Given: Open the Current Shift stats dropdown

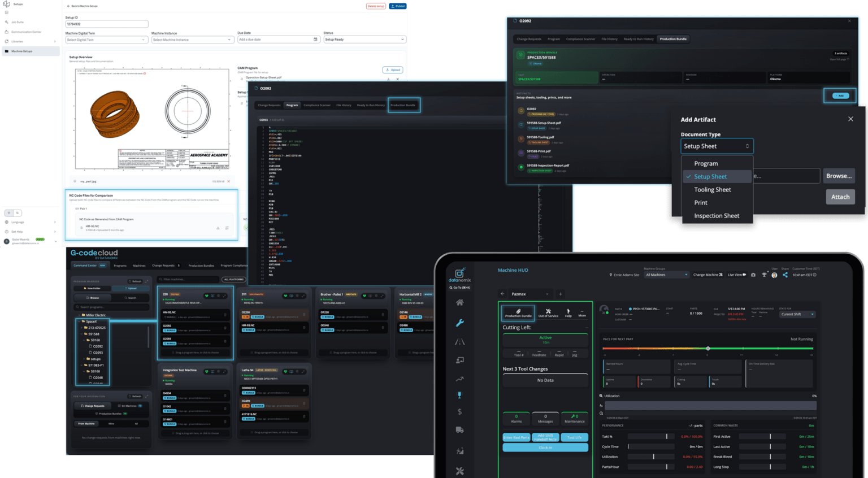Looking at the screenshot, I should tap(797, 314).
